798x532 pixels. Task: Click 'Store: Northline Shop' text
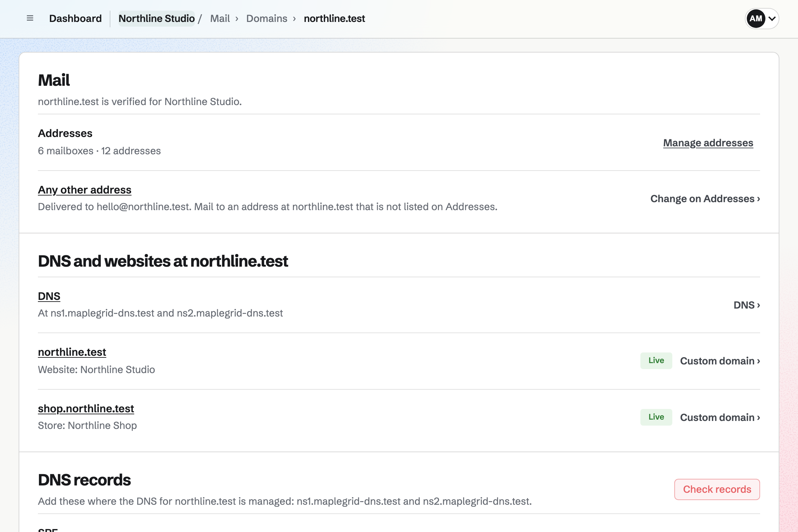pyautogui.click(x=87, y=426)
